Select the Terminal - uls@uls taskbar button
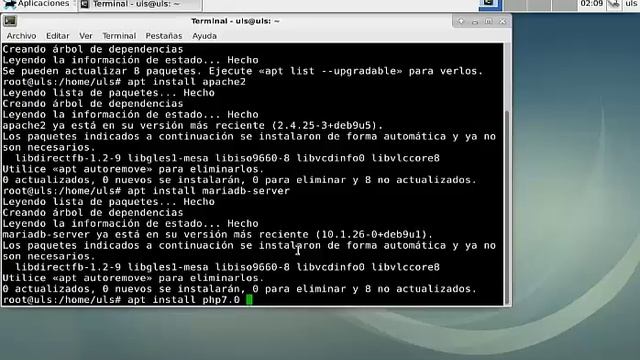 [x=140, y=4]
